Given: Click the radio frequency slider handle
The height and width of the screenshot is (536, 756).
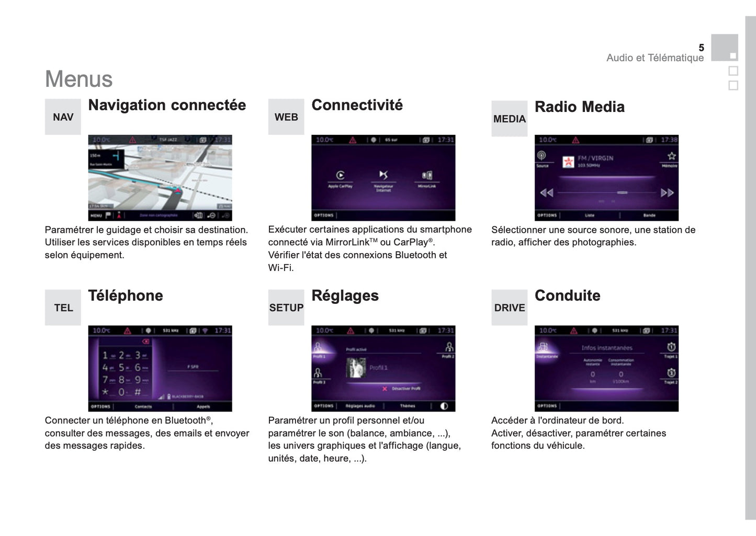Looking at the screenshot, I should (622, 193).
